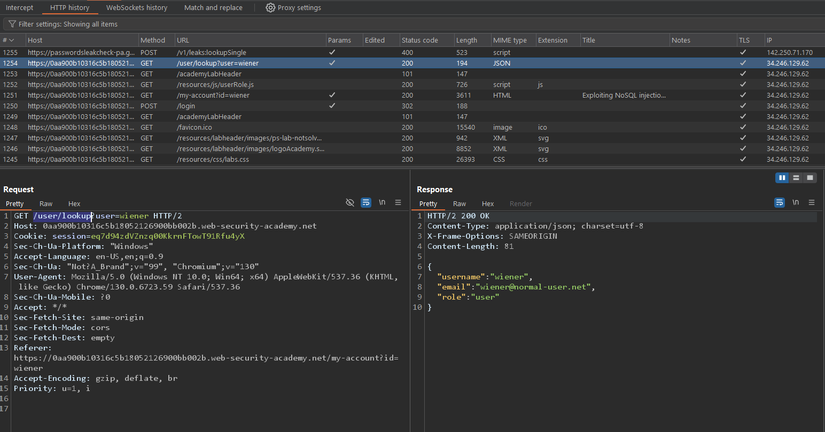Click the Proxy settings gear icon

(270, 7)
